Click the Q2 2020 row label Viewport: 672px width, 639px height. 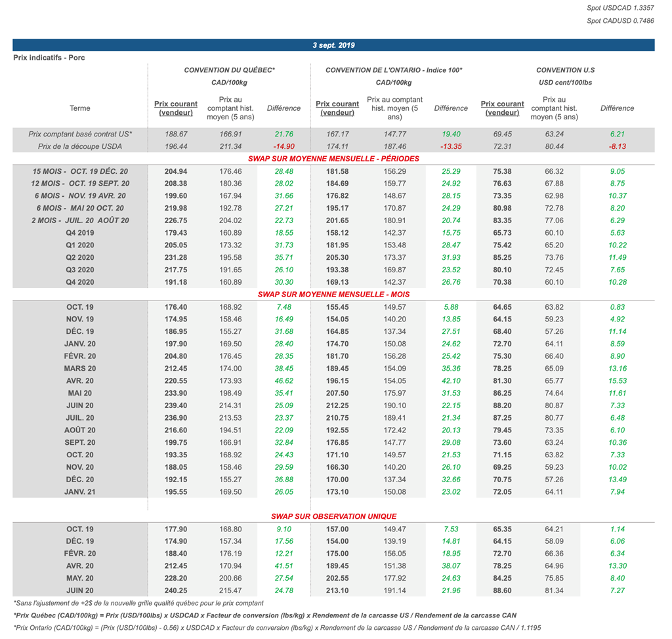point(80,257)
